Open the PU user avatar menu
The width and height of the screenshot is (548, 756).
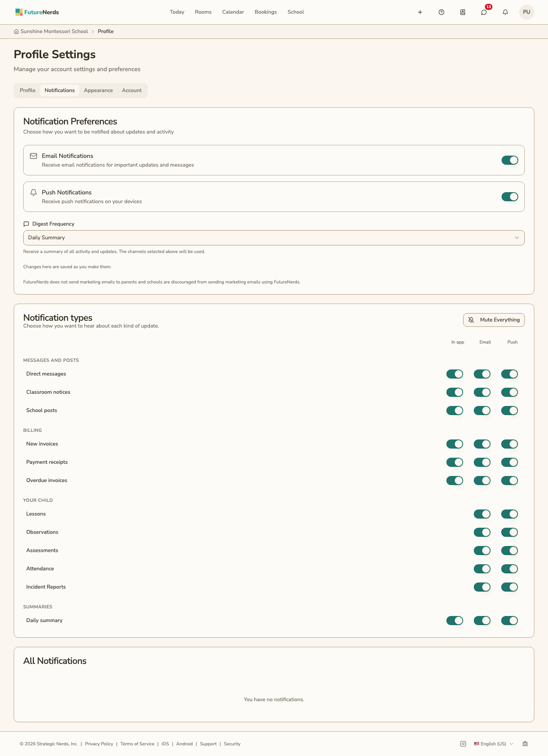coord(527,12)
